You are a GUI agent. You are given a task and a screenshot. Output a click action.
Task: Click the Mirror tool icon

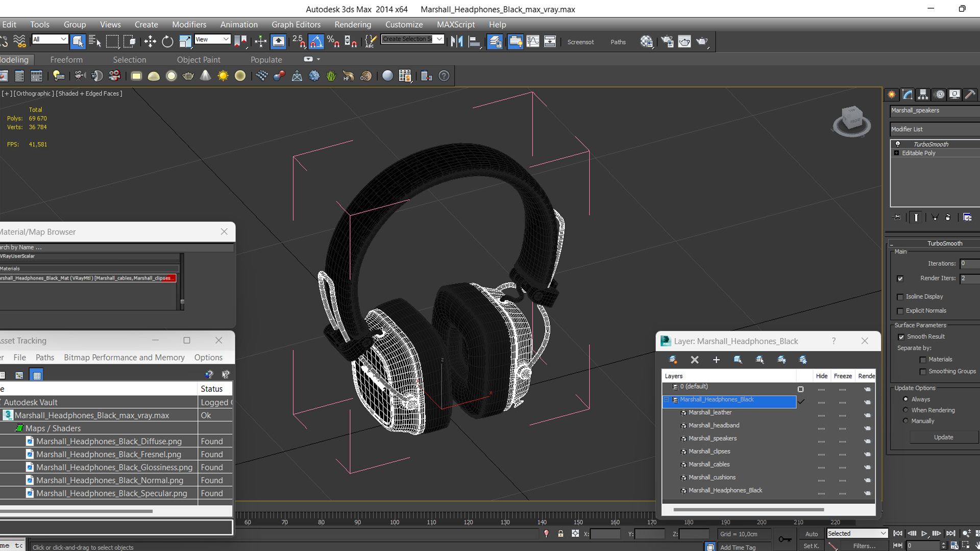point(457,41)
